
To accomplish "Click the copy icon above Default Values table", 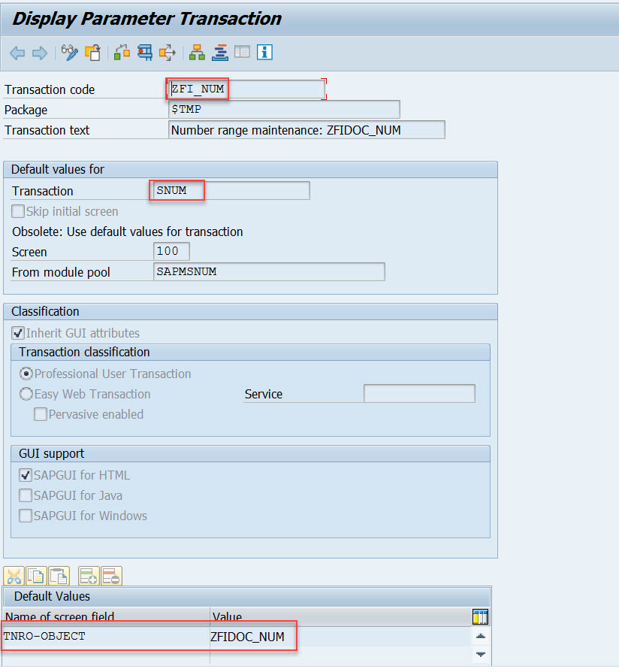I will pyautogui.click(x=36, y=576).
